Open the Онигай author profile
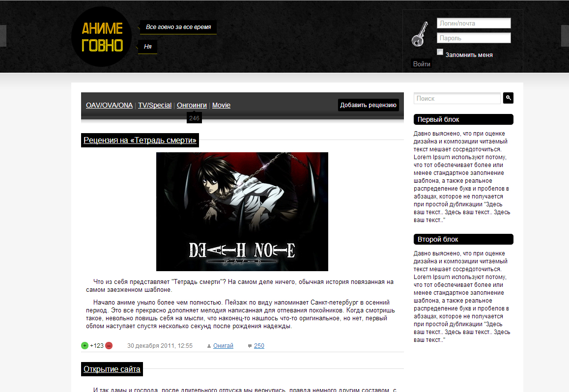The width and height of the screenshot is (569, 392). [x=223, y=346]
